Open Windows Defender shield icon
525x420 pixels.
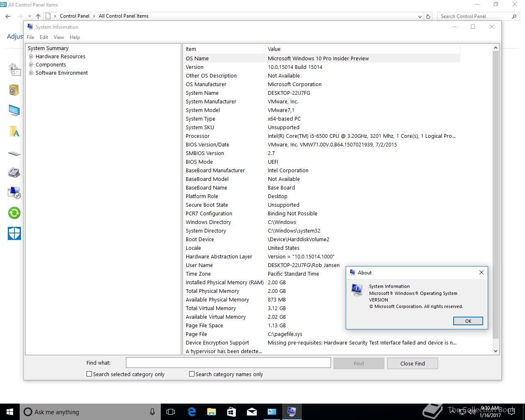click(14, 233)
